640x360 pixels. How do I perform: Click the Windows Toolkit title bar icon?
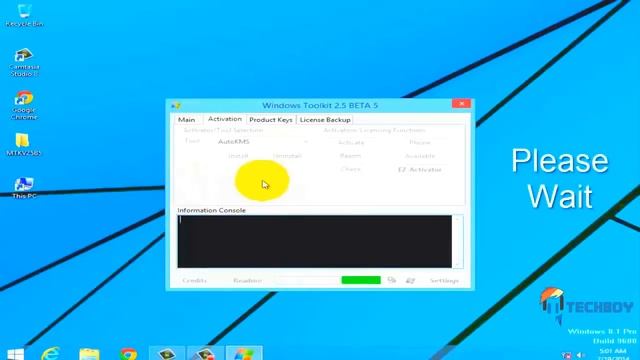coord(176,105)
